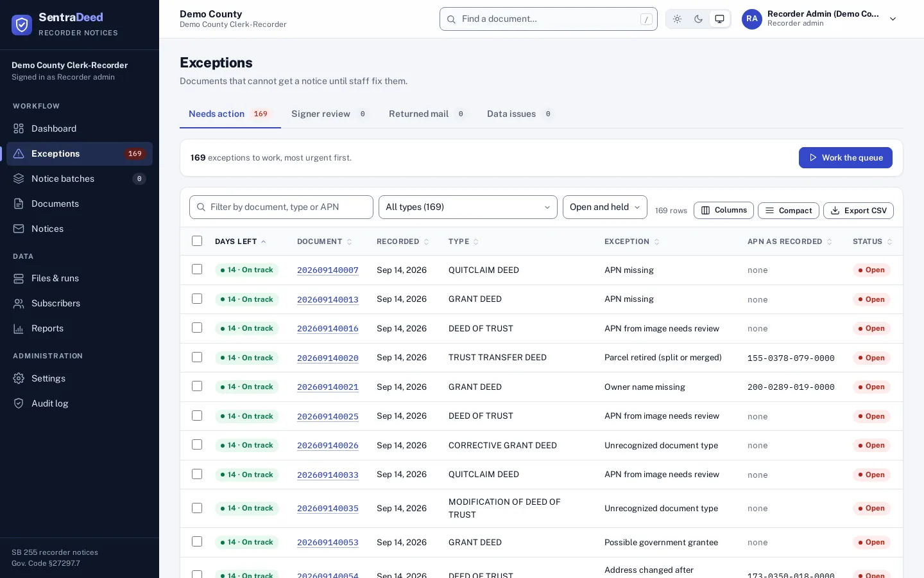Image resolution: width=924 pixels, height=578 pixels.
Task: Switch to the Data issues tab
Action: [x=520, y=114]
